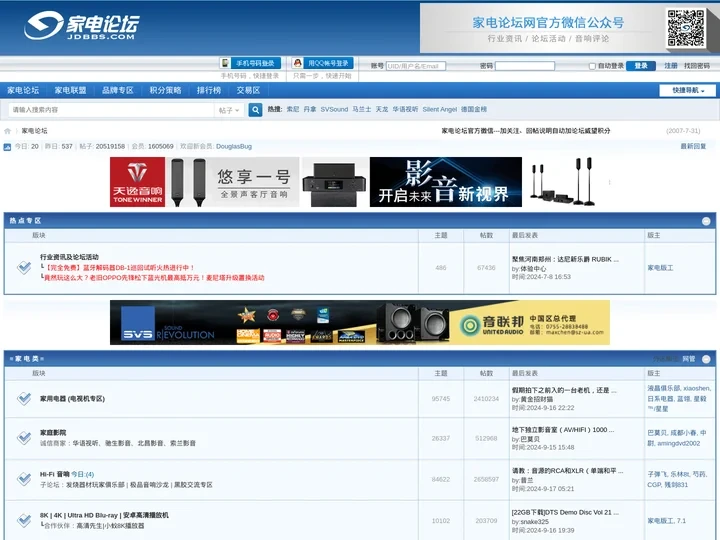Screen dimensions: 720x540
Task: Open the 最新回复 latest replies link
Action: click(x=693, y=146)
